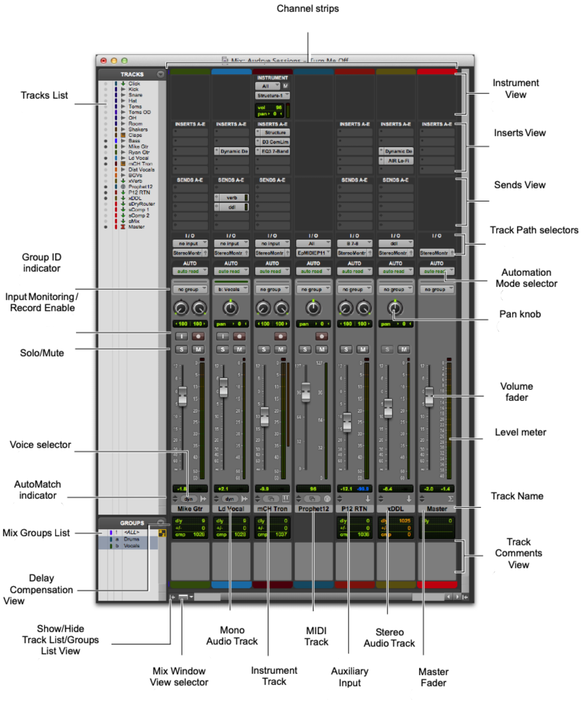Toggle the instrument MIDI mute M button
This screenshot has width=588, height=707.
pyautogui.click(x=285, y=86)
